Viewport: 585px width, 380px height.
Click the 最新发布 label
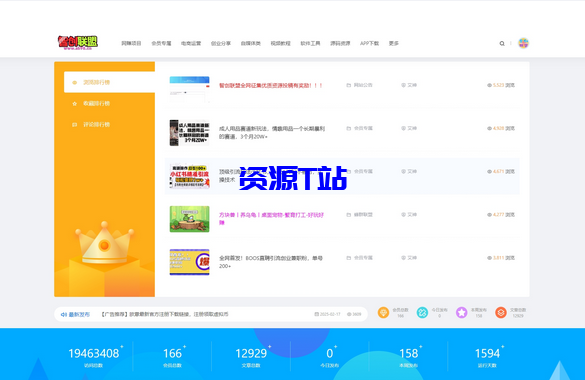pyautogui.click(x=79, y=314)
